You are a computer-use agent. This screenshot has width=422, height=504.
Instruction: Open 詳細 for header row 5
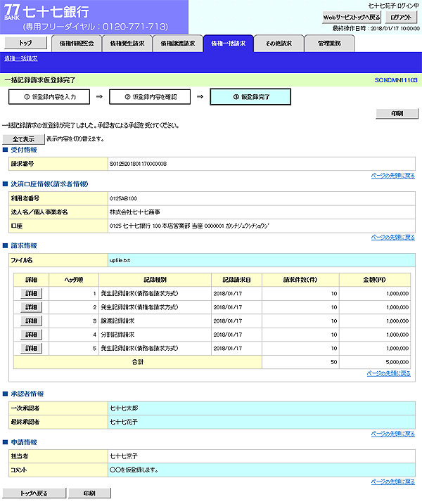point(31,348)
